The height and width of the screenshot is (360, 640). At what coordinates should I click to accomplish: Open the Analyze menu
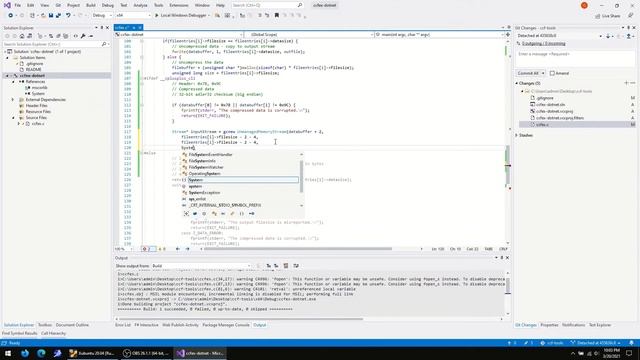[x=140, y=5]
